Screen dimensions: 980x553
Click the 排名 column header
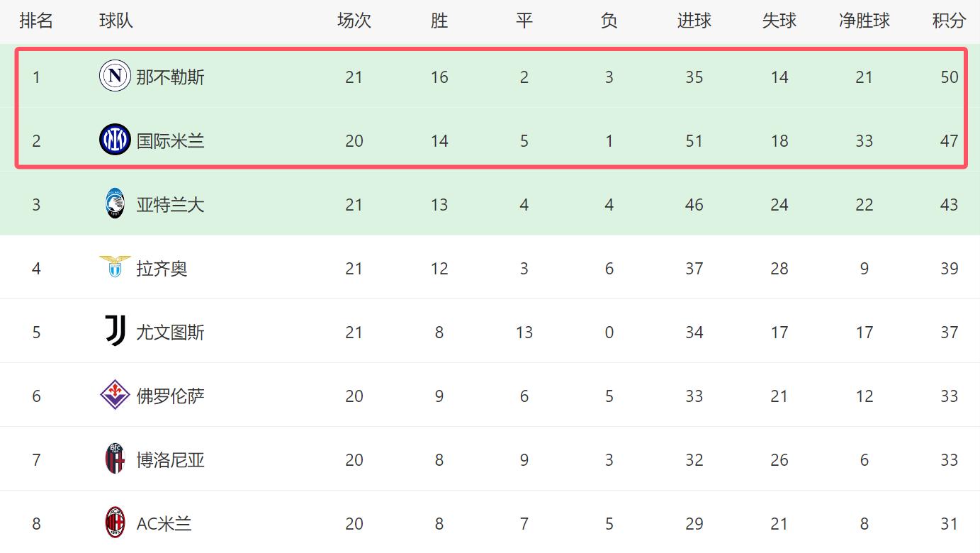coord(36,21)
